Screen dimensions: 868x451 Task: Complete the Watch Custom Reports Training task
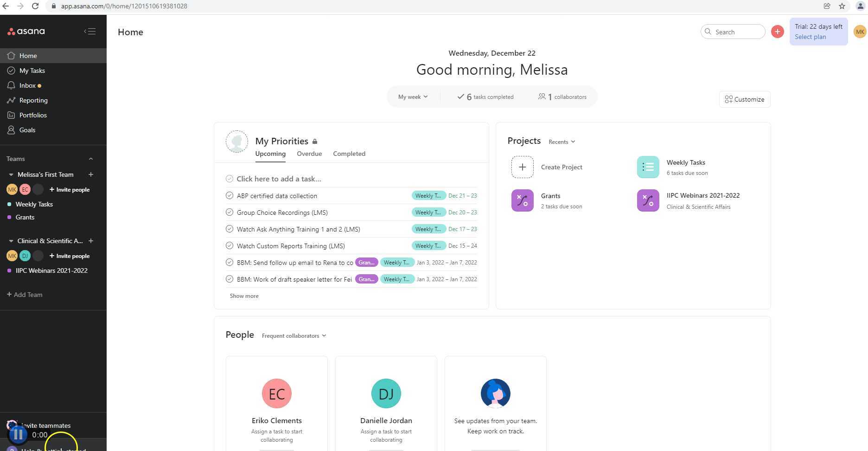pyautogui.click(x=229, y=245)
